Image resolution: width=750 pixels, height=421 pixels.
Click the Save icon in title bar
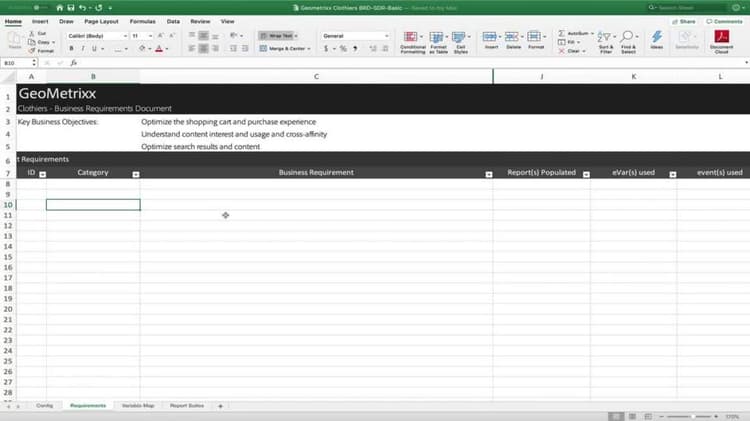[71, 8]
